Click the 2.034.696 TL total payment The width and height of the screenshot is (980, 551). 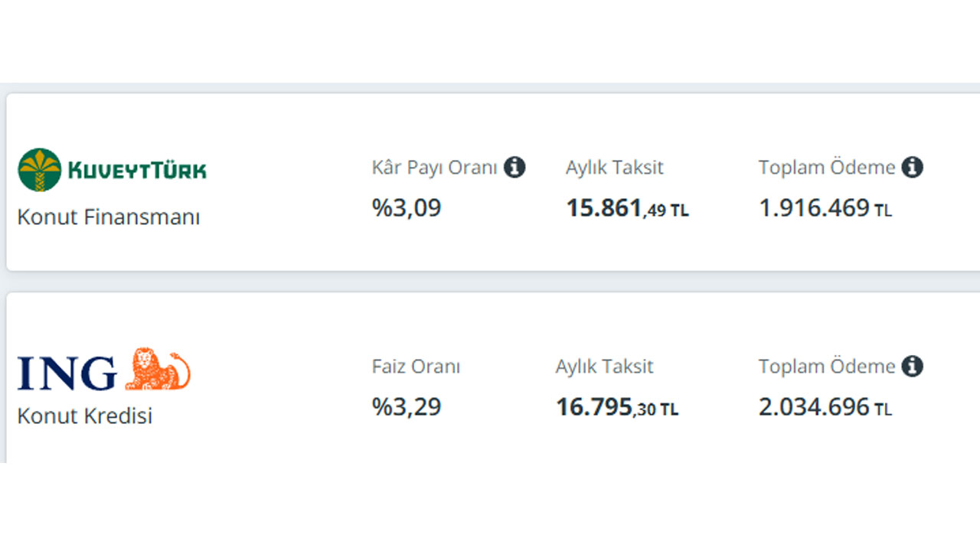tap(825, 407)
